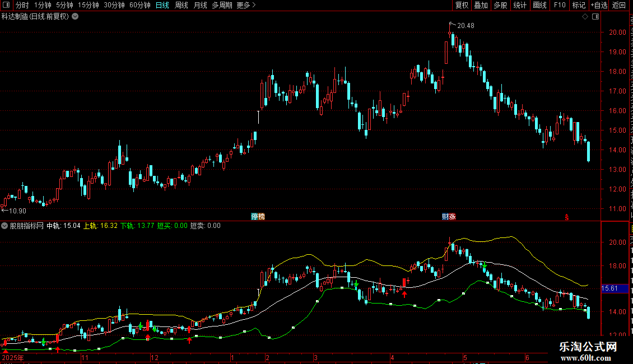Viewport: 633px width, 364px height.
Task: Toggle right side panel icon
Action: click(595, 17)
